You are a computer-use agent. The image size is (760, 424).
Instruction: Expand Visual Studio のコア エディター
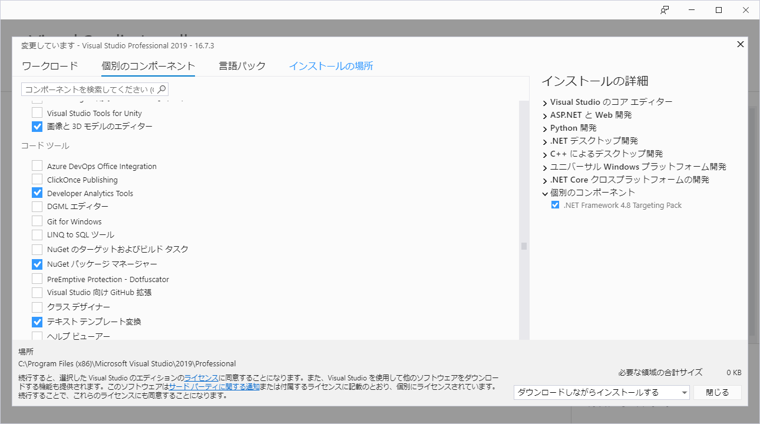pyautogui.click(x=545, y=103)
